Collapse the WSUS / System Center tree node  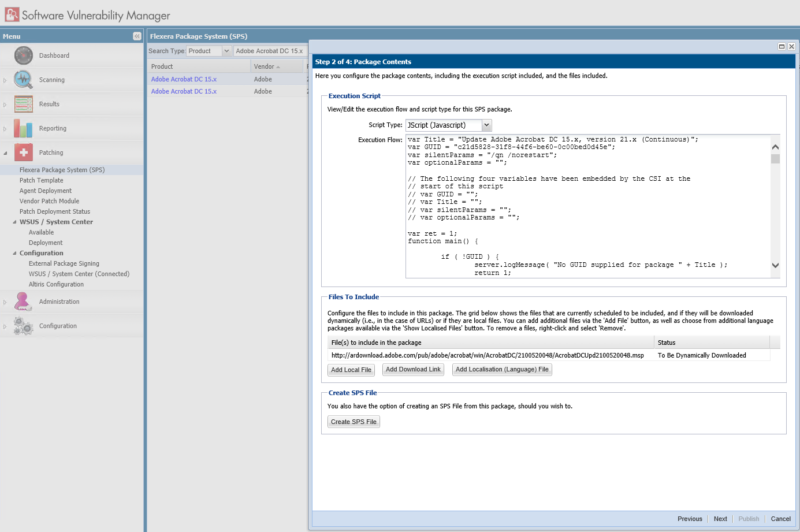coord(14,222)
